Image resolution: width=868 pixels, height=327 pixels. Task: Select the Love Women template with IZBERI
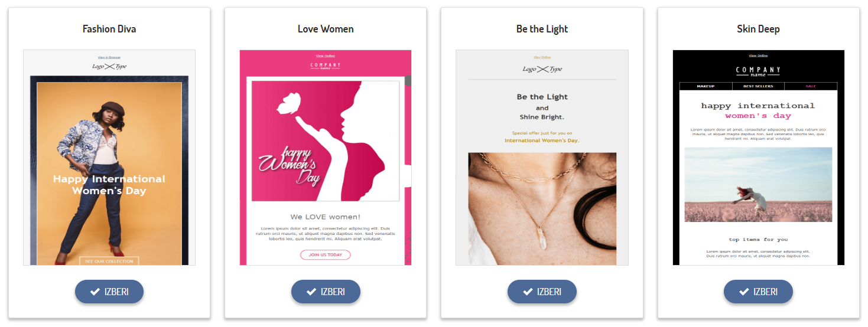(x=326, y=292)
